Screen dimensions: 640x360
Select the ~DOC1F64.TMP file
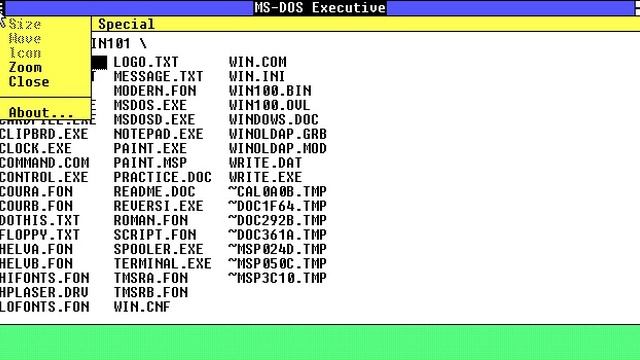278,206
